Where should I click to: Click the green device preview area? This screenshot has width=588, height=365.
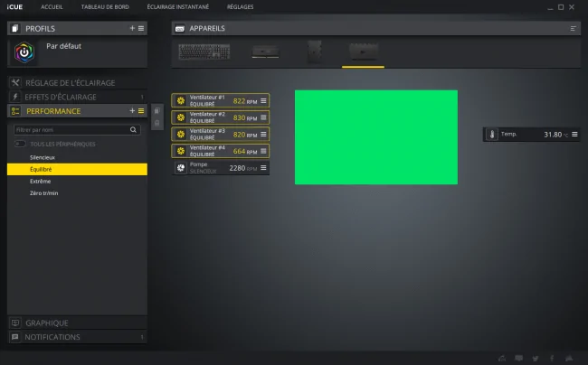pyautogui.click(x=376, y=137)
